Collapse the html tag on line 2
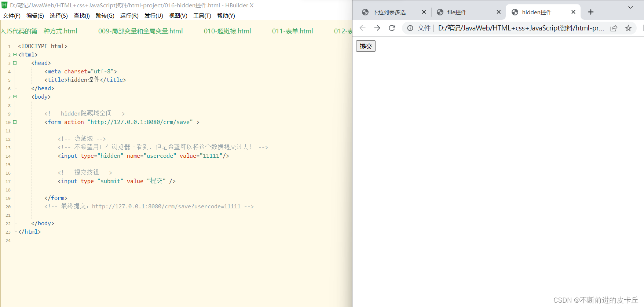 pos(15,54)
